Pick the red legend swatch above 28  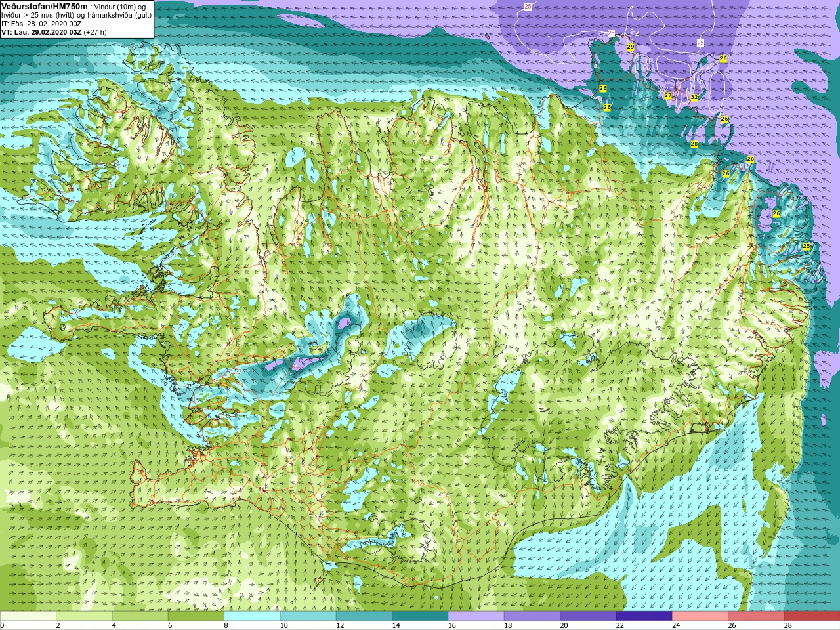812,616
